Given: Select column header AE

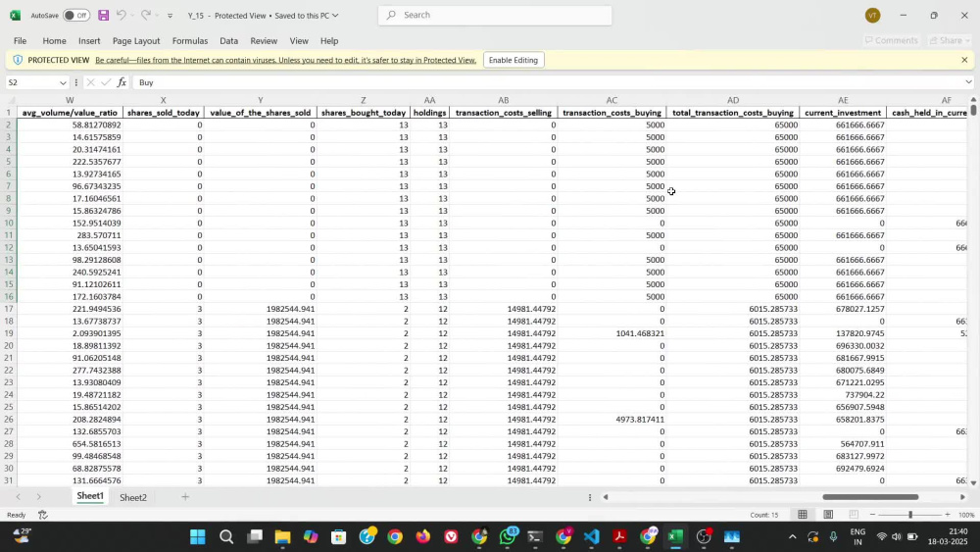Looking at the screenshot, I should pyautogui.click(x=843, y=100).
